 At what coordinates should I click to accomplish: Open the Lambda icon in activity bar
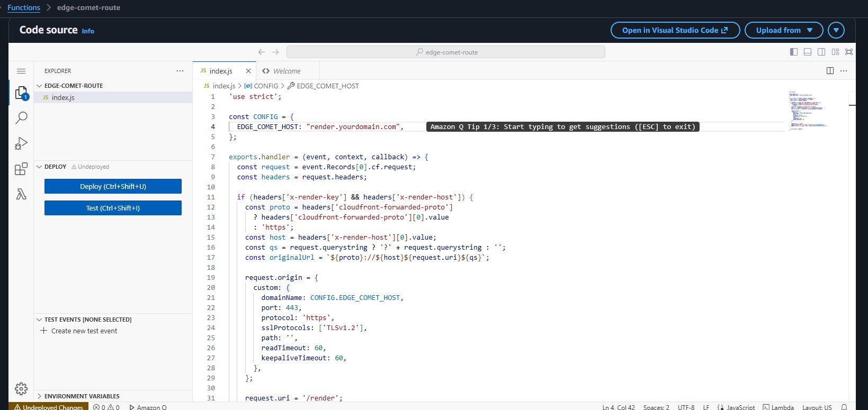[21, 194]
